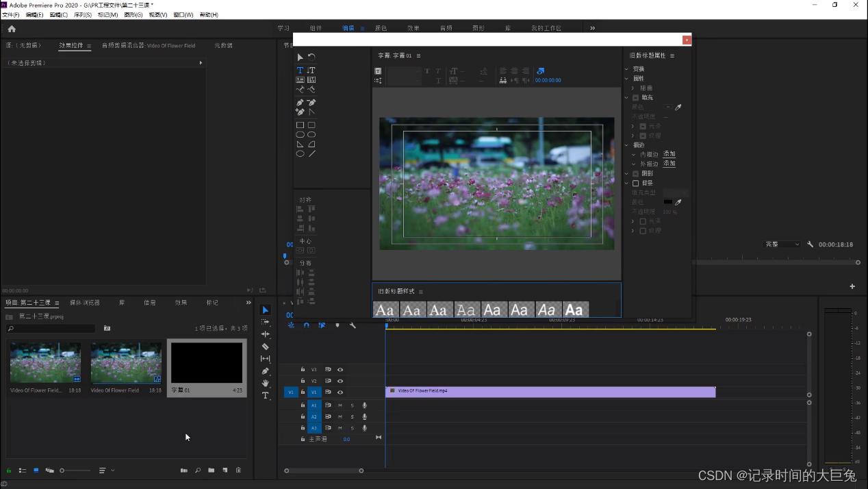Open timeline display settings wrench
The height and width of the screenshot is (489, 868).
point(353,325)
